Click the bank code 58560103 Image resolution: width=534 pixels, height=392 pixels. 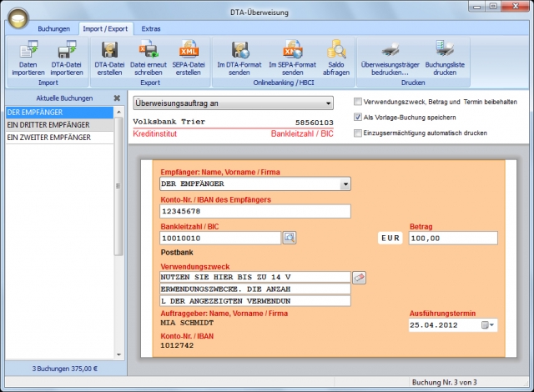coord(314,122)
